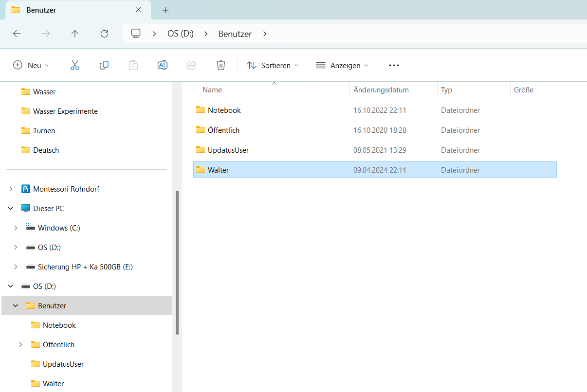Click the Forward navigation arrow
Image resolution: width=587 pixels, height=392 pixels.
46,34
